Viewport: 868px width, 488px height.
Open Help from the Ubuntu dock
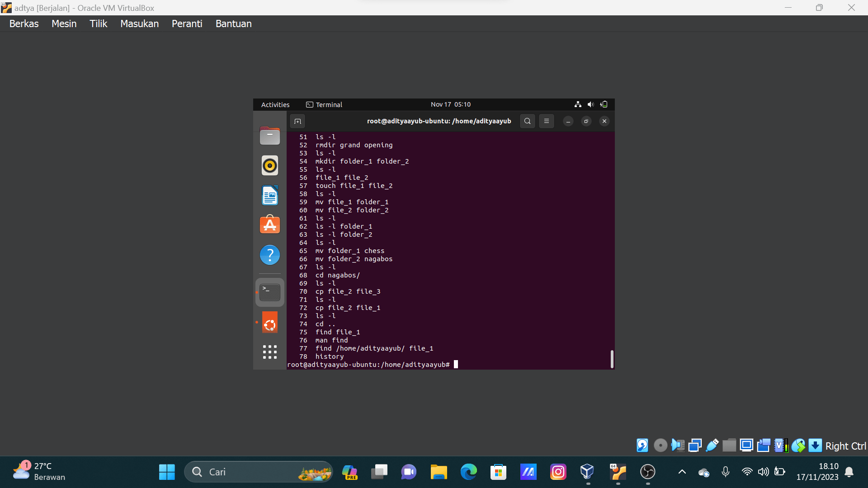270,255
